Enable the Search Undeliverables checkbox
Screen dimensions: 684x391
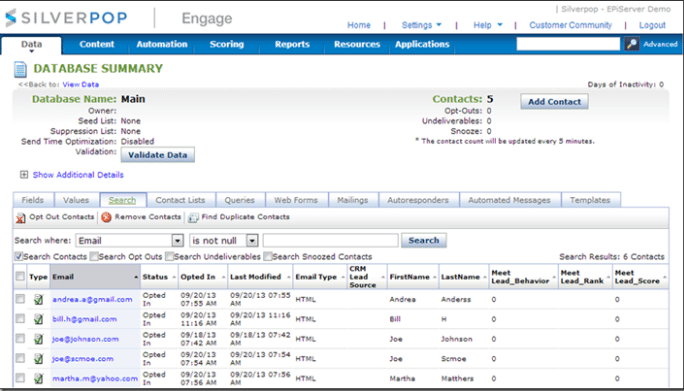pyautogui.click(x=169, y=256)
